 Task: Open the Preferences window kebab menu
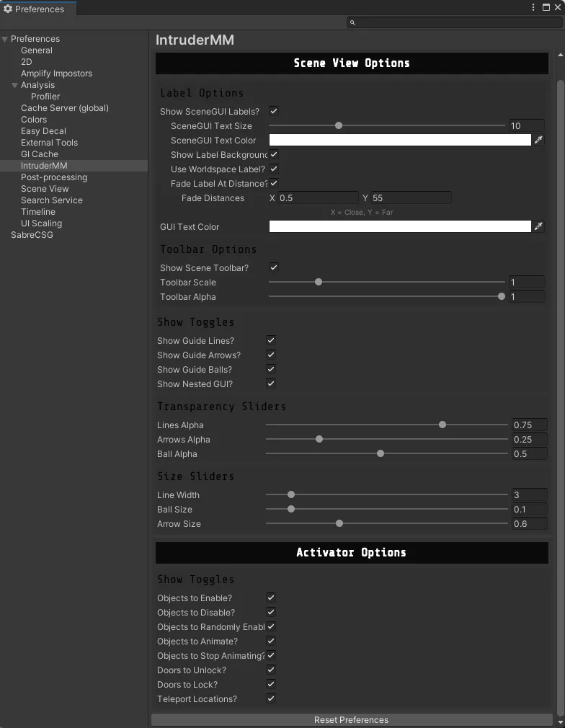(533, 7)
